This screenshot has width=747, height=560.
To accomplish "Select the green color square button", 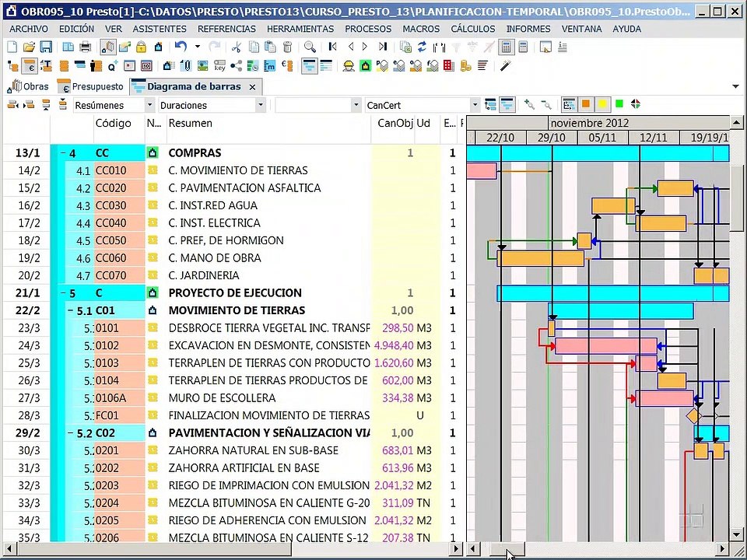I will [619, 103].
